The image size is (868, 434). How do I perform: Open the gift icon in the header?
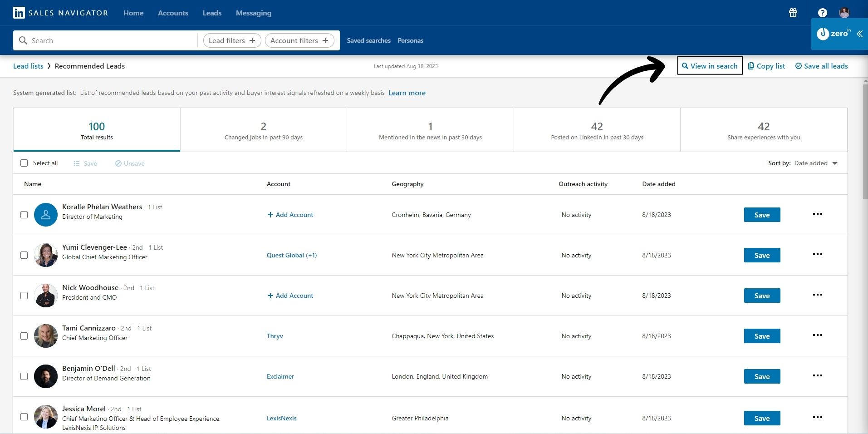(x=793, y=13)
